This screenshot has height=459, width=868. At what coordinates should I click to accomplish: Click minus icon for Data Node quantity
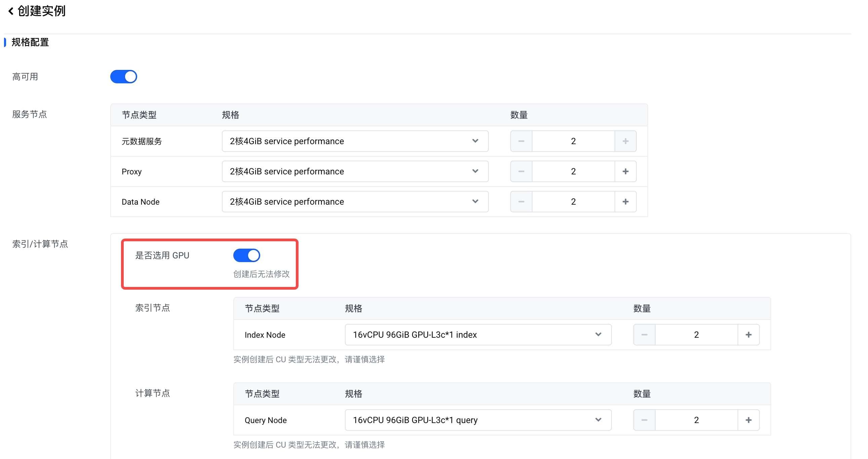tap(521, 202)
